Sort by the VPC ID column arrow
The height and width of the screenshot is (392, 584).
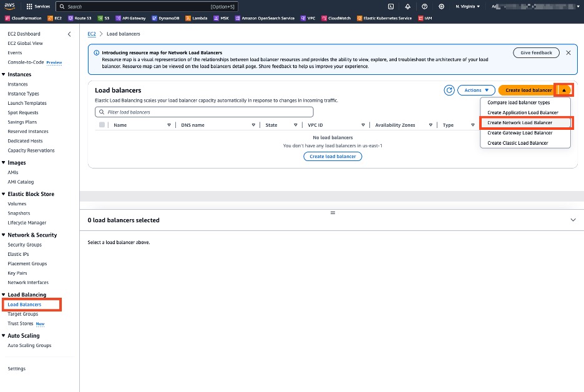pos(363,125)
